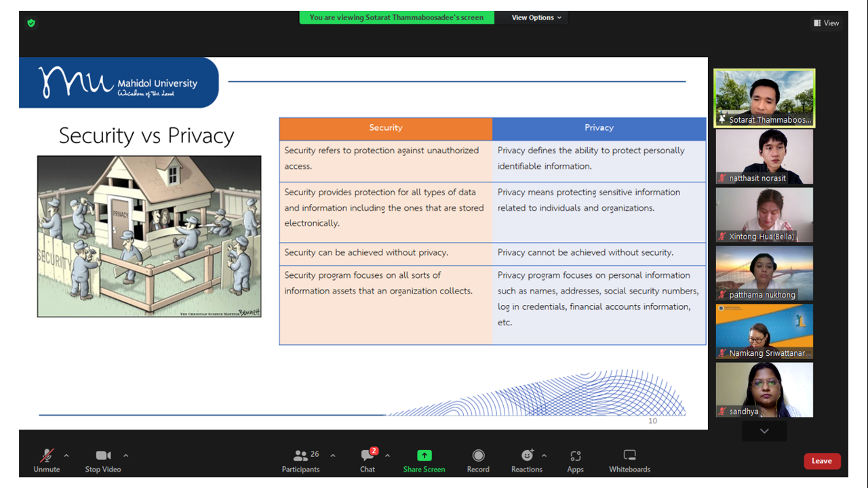Click the green encryption shield icon
The image size is (868, 488).
coord(31,23)
